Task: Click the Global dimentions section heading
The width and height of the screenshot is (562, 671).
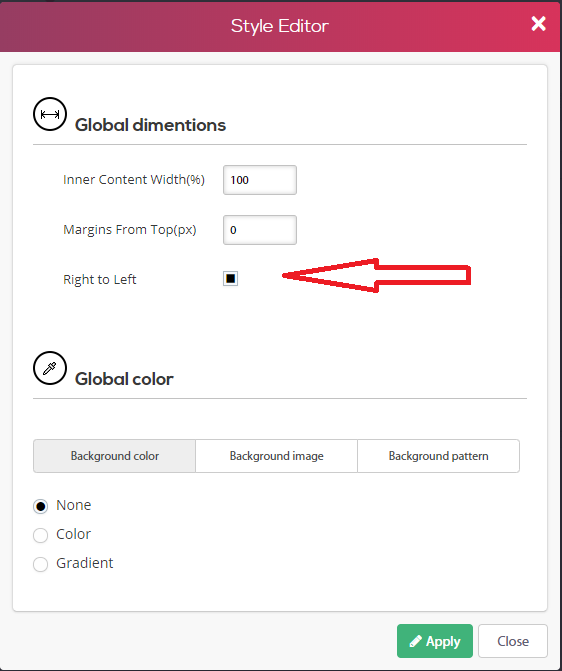Action: pos(150,125)
